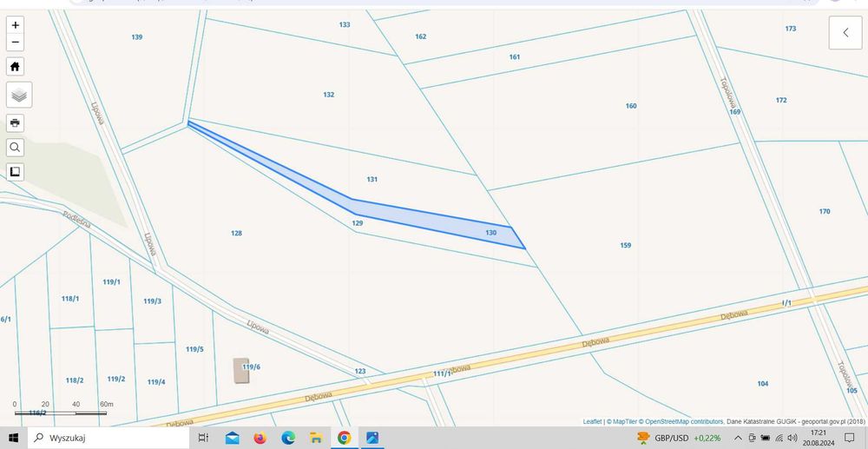The height and width of the screenshot is (449, 868).
Task: Click parcel label 118/1
Action: (69, 299)
